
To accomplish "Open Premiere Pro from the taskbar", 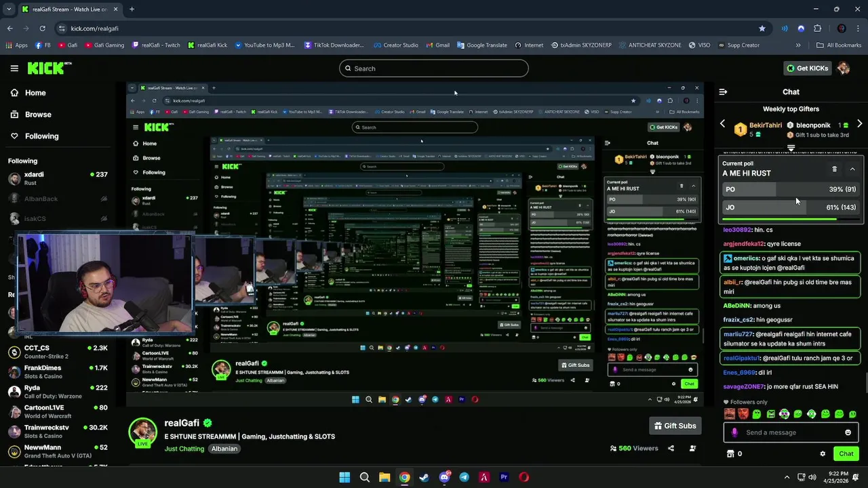I will [504, 477].
